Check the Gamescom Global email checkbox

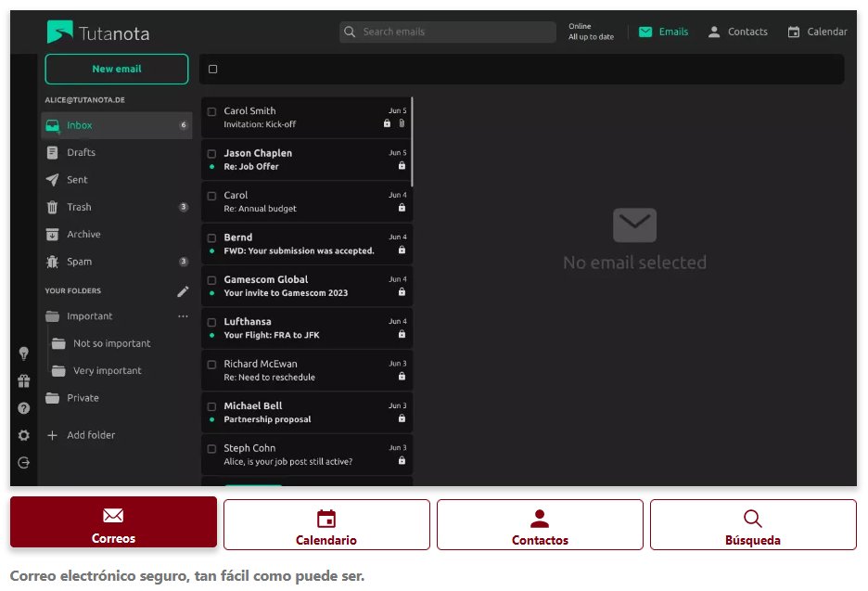[x=211, y=280]
